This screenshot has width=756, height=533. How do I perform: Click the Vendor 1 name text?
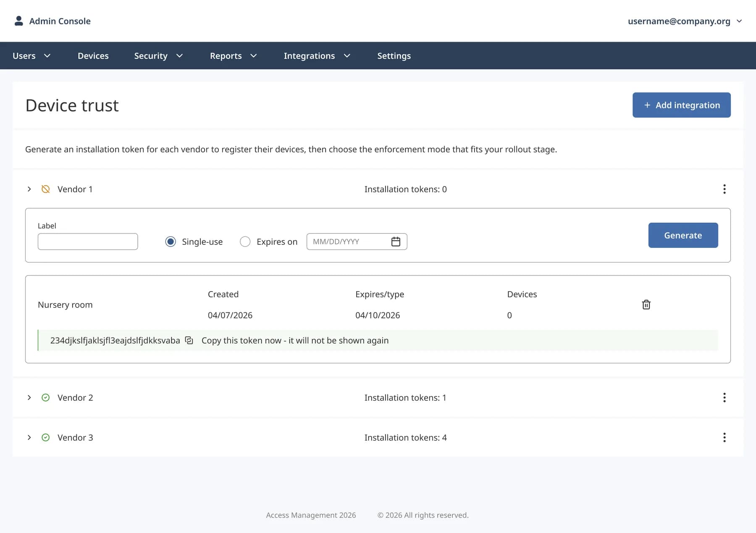tap(75, 189)
